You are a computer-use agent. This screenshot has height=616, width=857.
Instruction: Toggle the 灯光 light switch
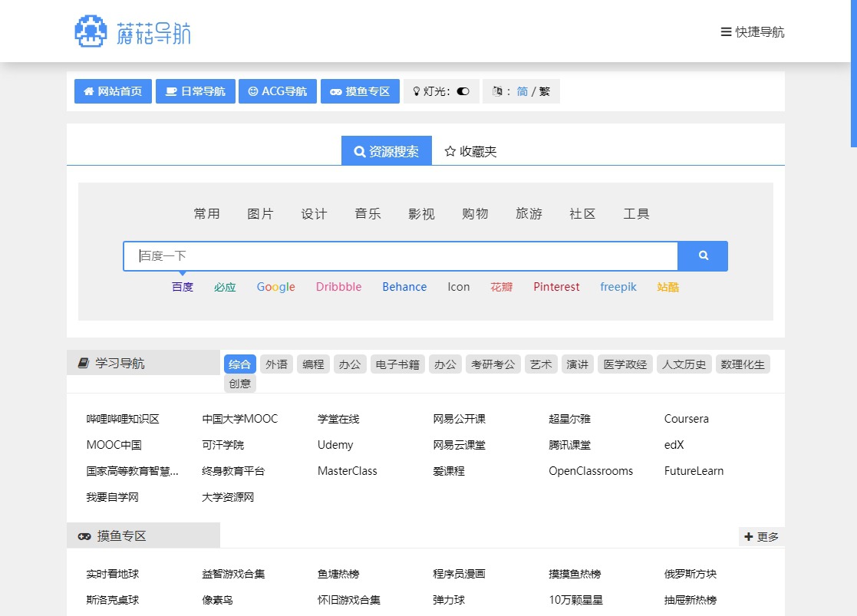click(x=463, y=91)
